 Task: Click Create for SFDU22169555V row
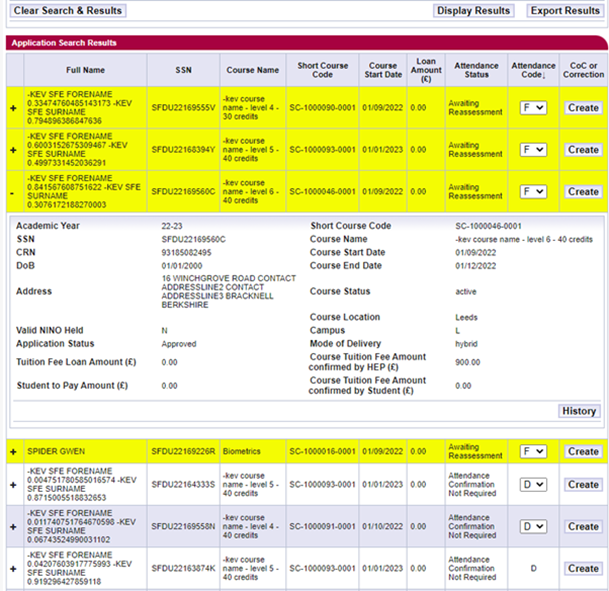(x=582, y=108)
